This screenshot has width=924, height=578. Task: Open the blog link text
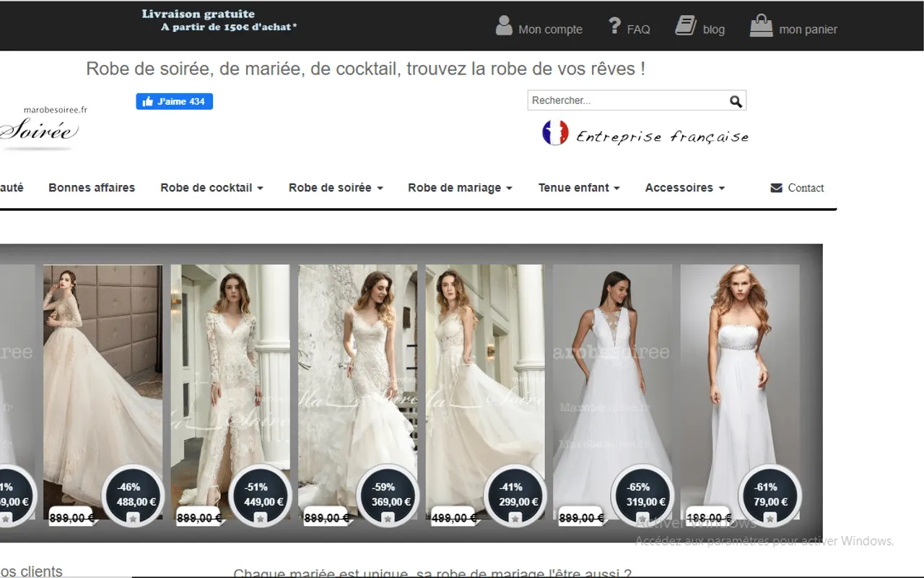click(x=714, y=30)
